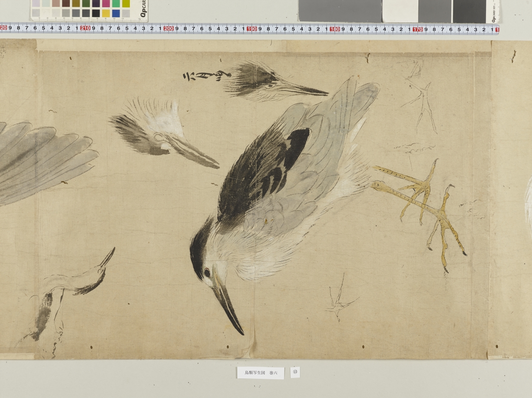Viewport: 532px width, 398px height.
Task: Click the red "180" mark on the ruler
Action: click(335, 29)
